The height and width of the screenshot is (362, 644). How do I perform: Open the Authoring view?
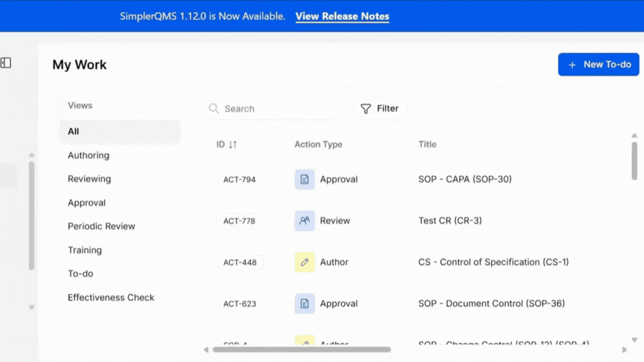point(89,155)
